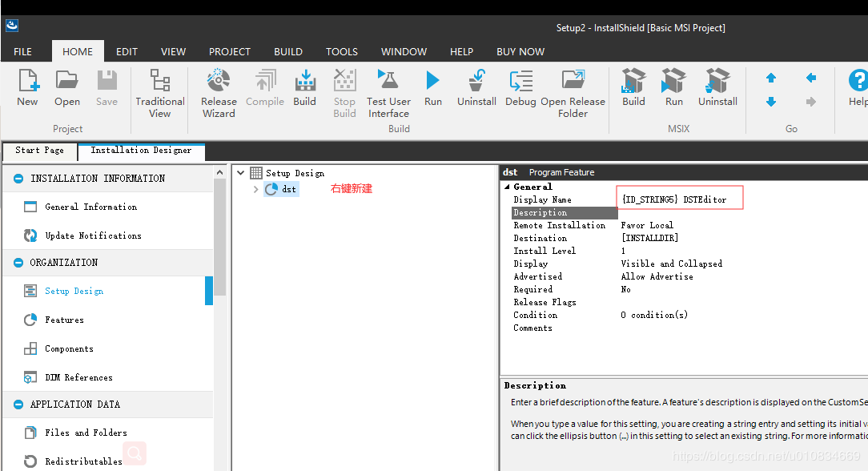Switch to the Start Page tab
Viewport: 868px width, 471px height.
pos(39,151)
